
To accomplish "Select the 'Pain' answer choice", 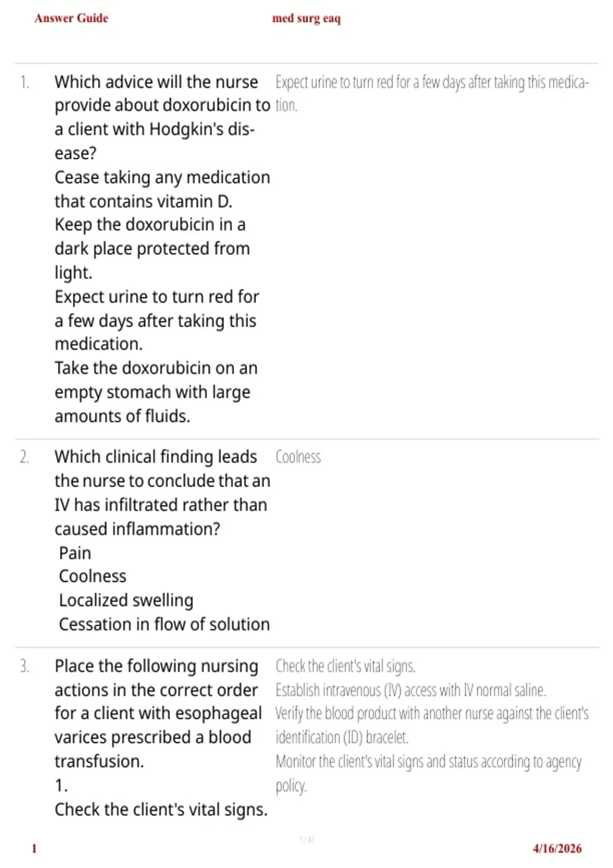I will coord(75,553).
